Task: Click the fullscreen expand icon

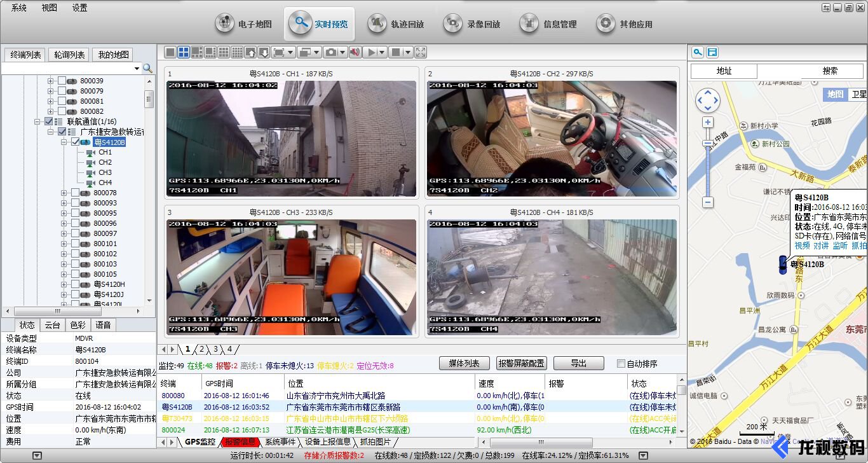Action: coord(420,52)
